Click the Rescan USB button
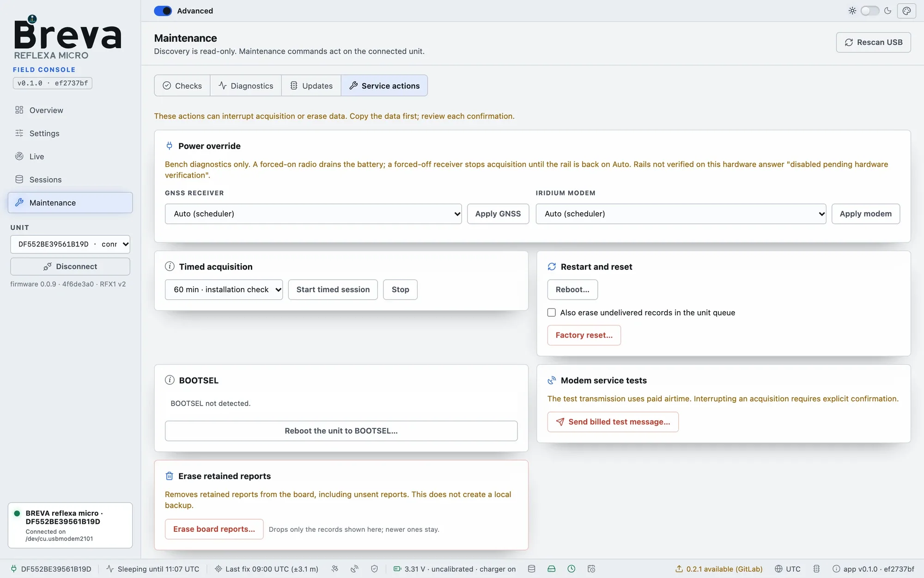Viewport: 924px width, 578px height. (873, 43)
